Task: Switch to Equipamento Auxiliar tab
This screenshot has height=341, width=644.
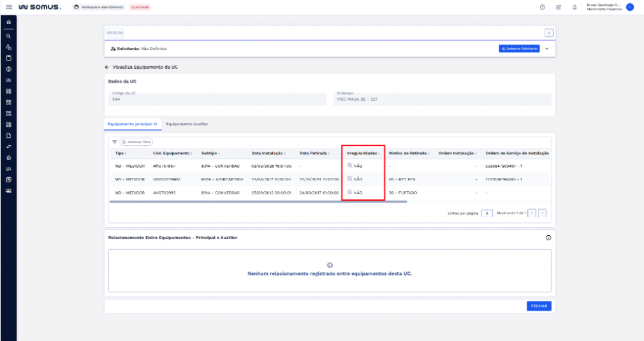Action: pos(187,124)
